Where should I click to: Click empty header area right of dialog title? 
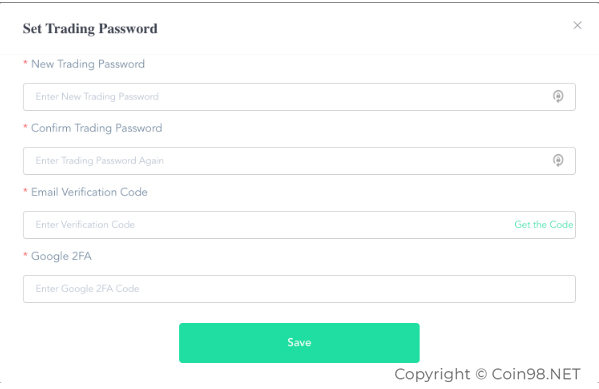[363, 29]
